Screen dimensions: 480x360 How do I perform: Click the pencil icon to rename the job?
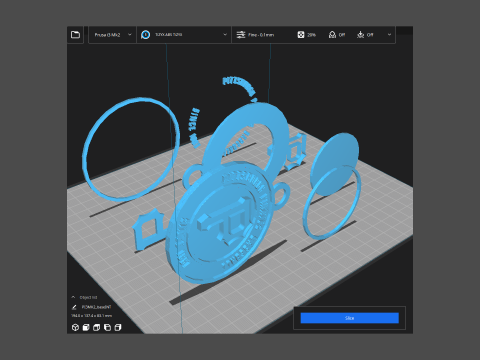click(74, 307)
